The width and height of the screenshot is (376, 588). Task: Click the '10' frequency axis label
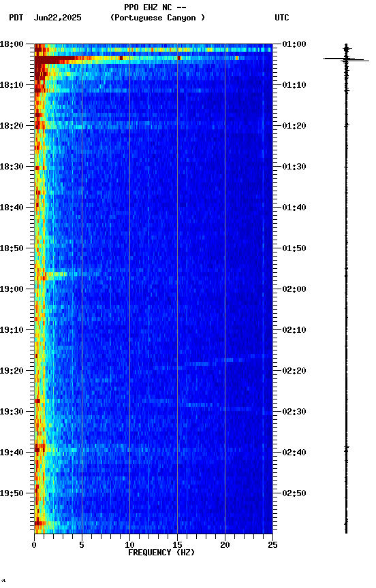point(129,545)
